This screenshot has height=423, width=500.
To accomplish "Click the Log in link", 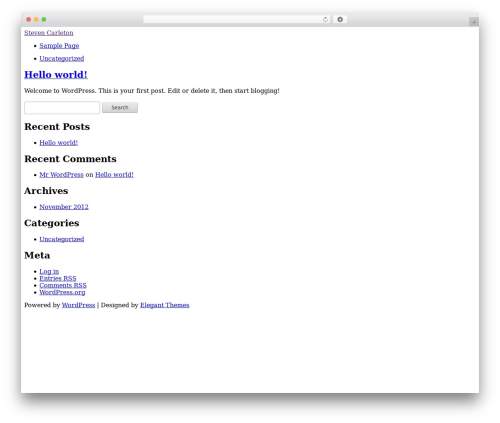I will 49,271.
